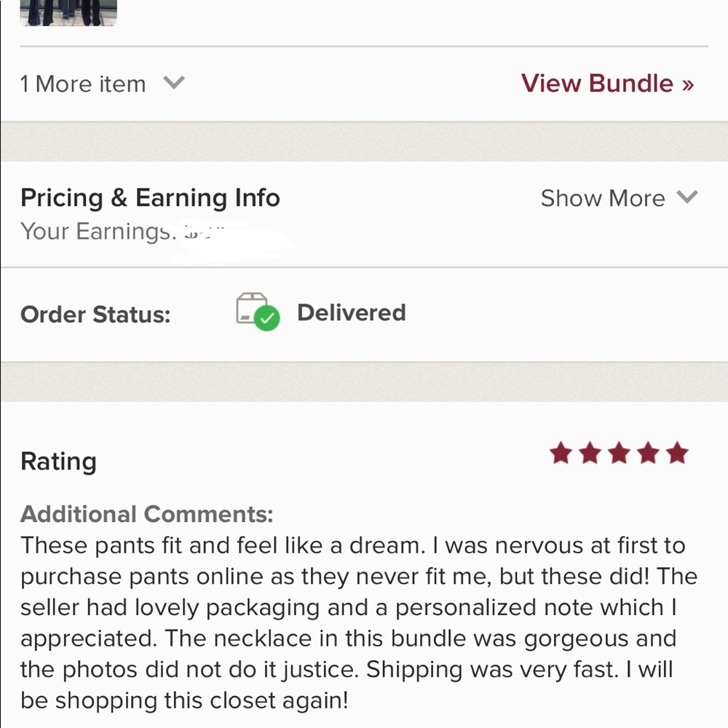Click the third rating star
The image size is (728, 728).
[620, 453]
